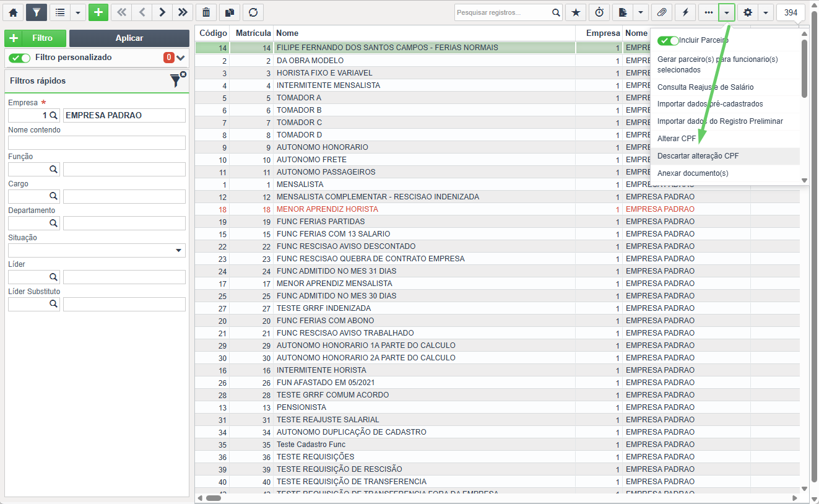
Task: Run search with the magnifier icon
Action: coord(556,12)
